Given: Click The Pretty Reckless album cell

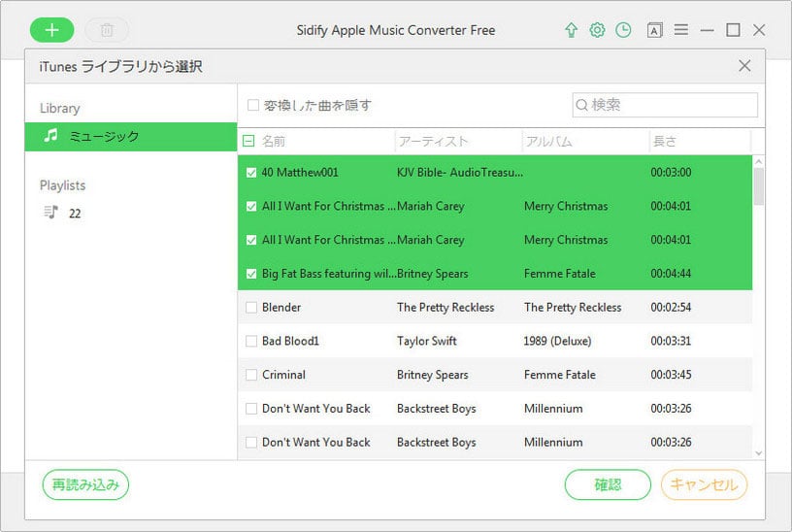Looking at the screenshot, I should [x=573, y=307].
